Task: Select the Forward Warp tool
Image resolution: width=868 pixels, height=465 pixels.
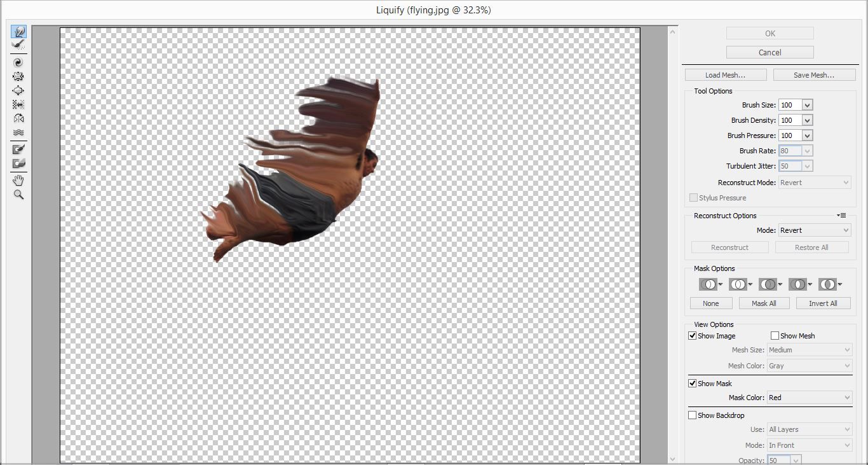Action: (18, 32)
